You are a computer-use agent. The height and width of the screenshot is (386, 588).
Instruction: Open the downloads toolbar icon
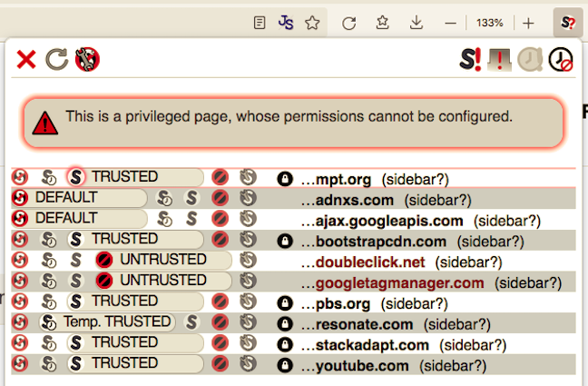pyautogui.click(x=416, y=23)
